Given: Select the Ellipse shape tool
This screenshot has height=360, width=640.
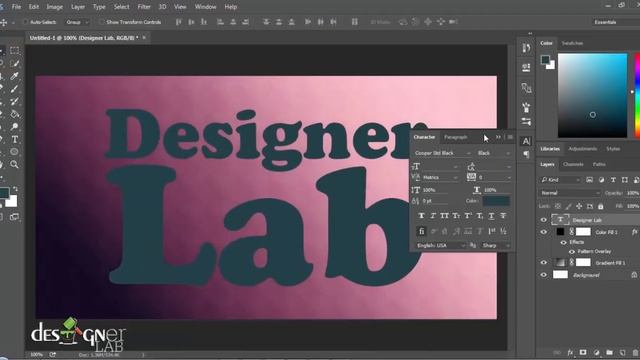Looking at the screenshot, I should [x=15, y=152].
